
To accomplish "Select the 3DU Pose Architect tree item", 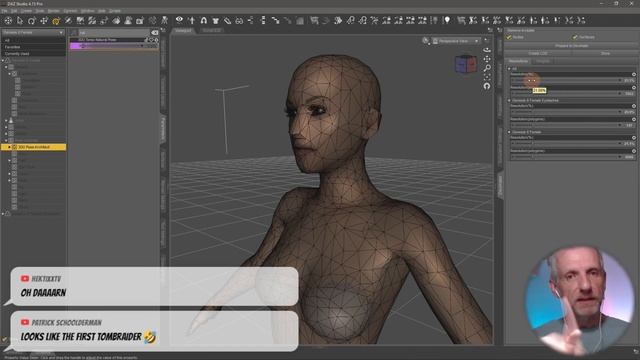I will click(x=34, y=147).
